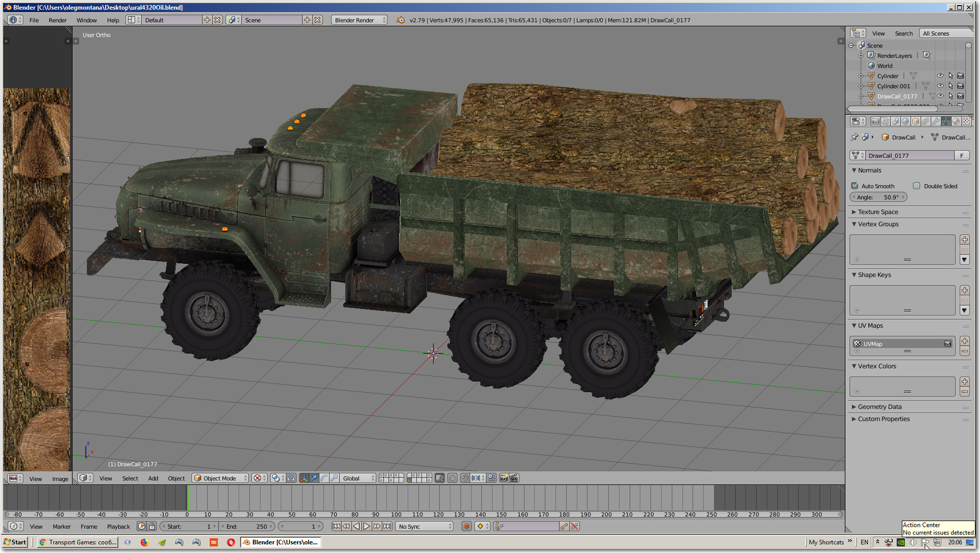Image resolution: width=980 pixels, height=553 pixels.
Task: Jump to timeline start frame
Action: (x=336, y=526)
